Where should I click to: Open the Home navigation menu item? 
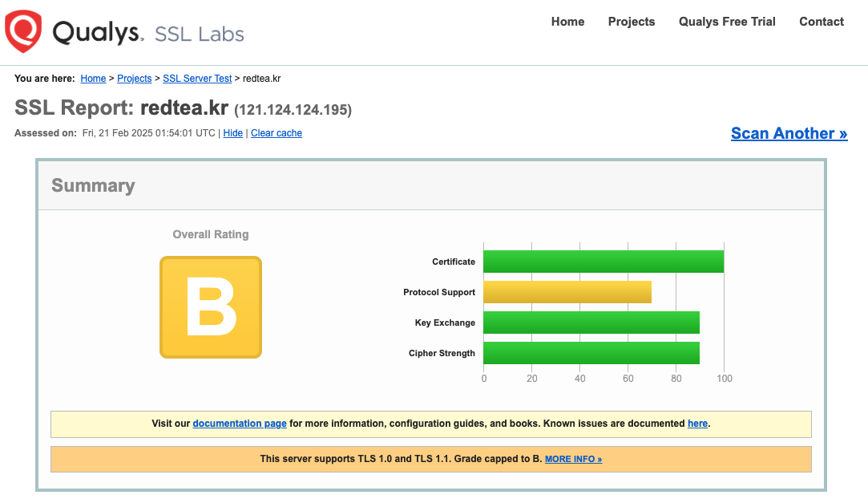[567, 22]
